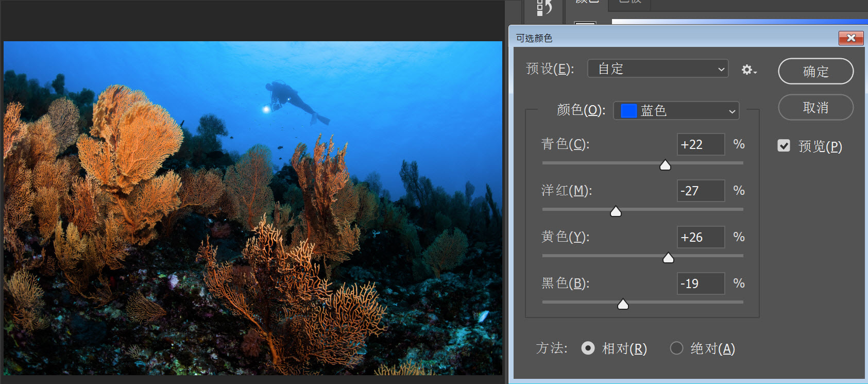Click the 洋红 magenta slider handle
This screenshot has height=384, width=868.
(616, 211)
